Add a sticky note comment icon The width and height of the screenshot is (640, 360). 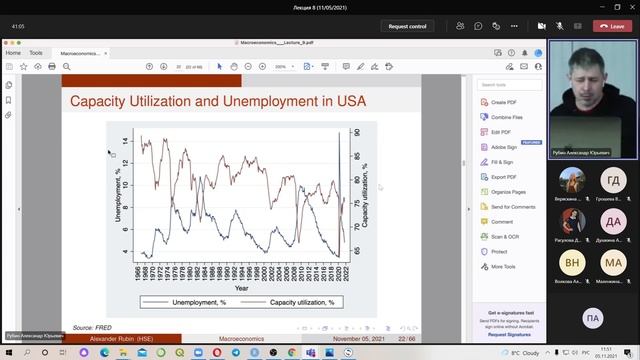coord(346,67)
